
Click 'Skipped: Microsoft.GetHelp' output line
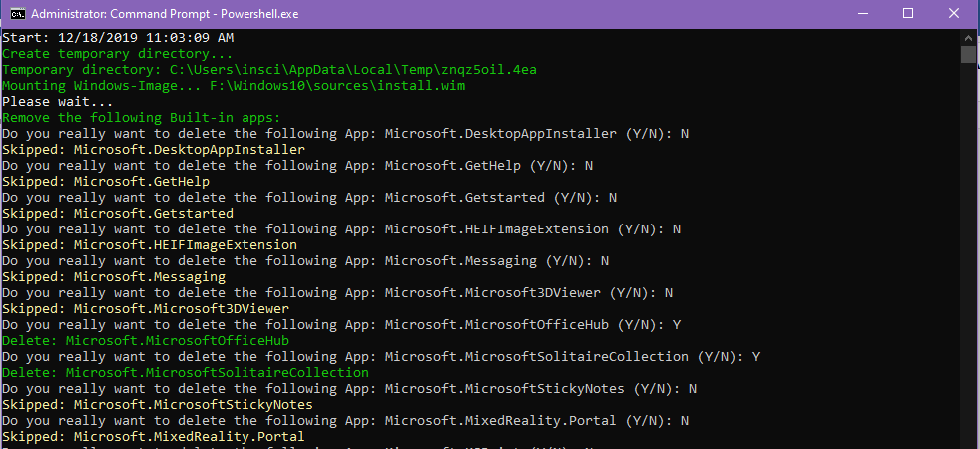[105, 182]
